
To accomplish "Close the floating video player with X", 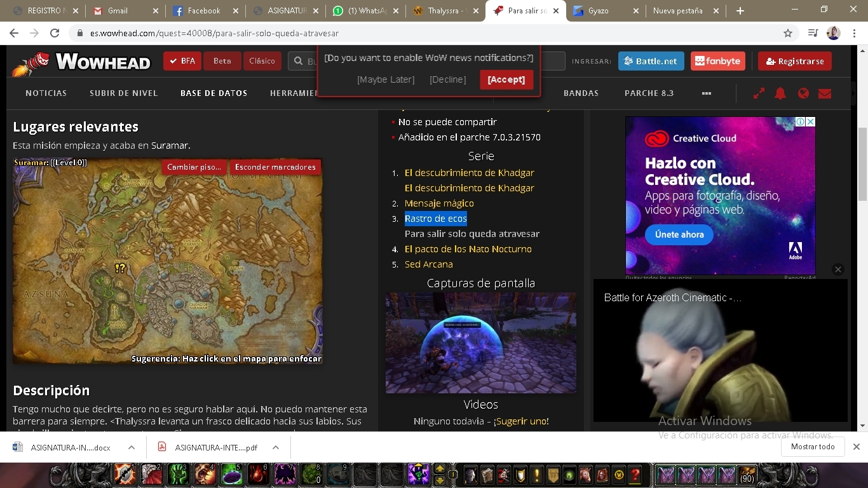I will coord(838,269).
